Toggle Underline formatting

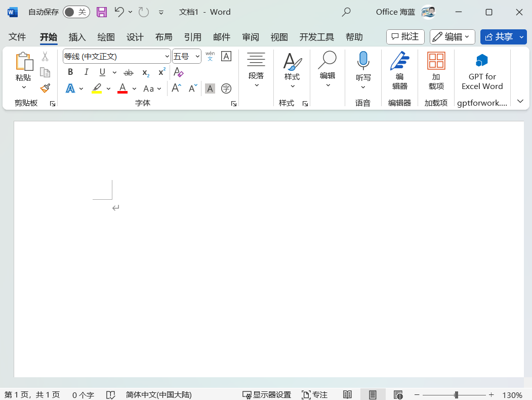tap(102, 72)
